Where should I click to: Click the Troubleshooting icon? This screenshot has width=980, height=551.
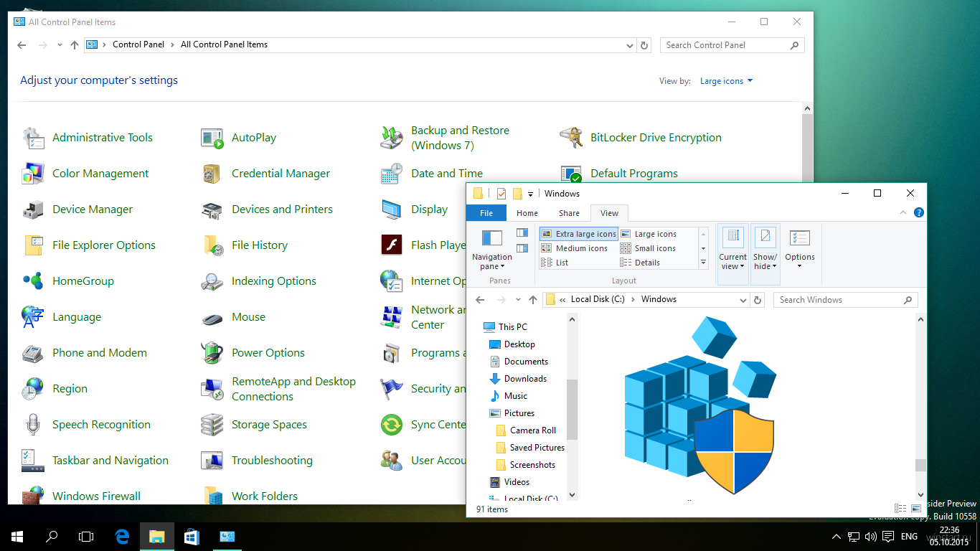[212, 461]
